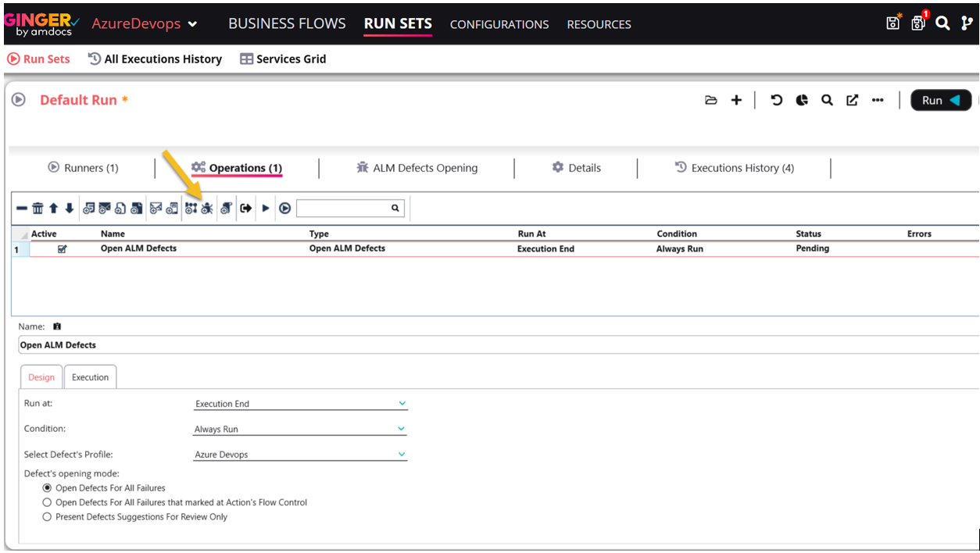Click the trash icon to delete operations
Viewport: 980px width, 553px height.
38,209
